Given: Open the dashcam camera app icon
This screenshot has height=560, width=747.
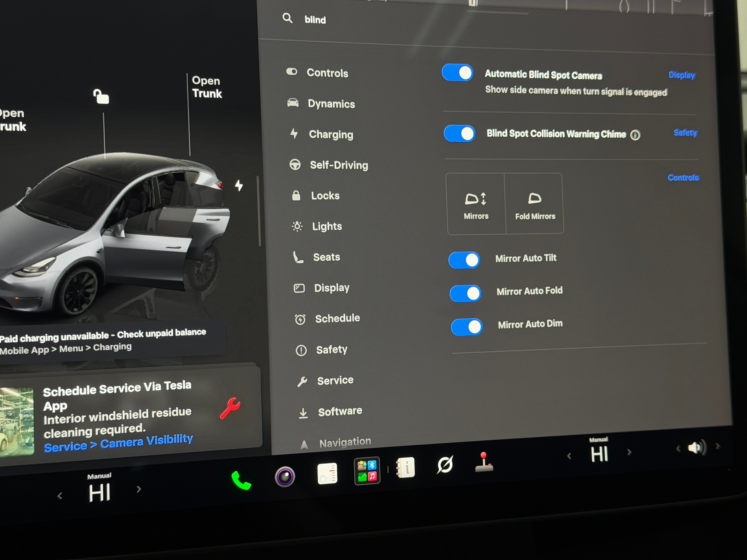Looking at the screenshot, I should (285, 477).
